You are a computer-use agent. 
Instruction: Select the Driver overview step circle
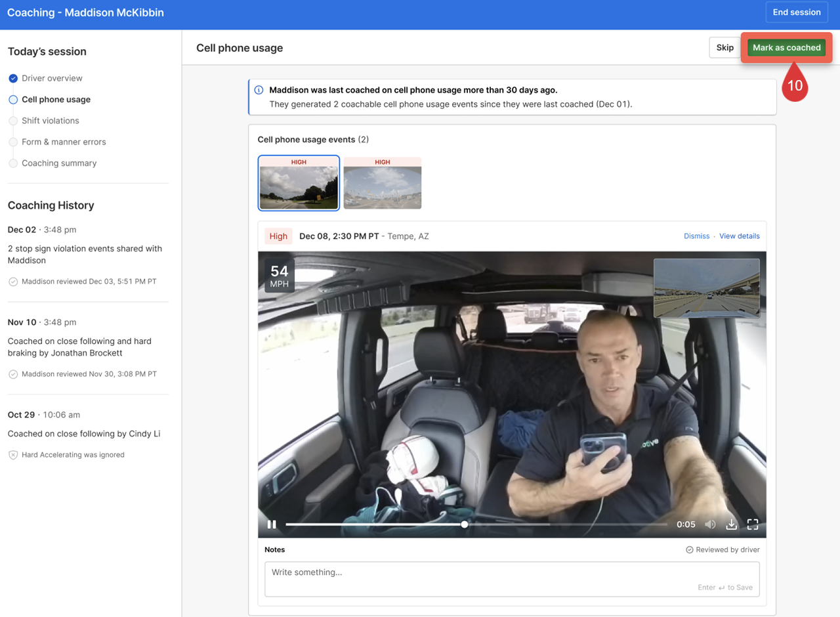[13, 79]
